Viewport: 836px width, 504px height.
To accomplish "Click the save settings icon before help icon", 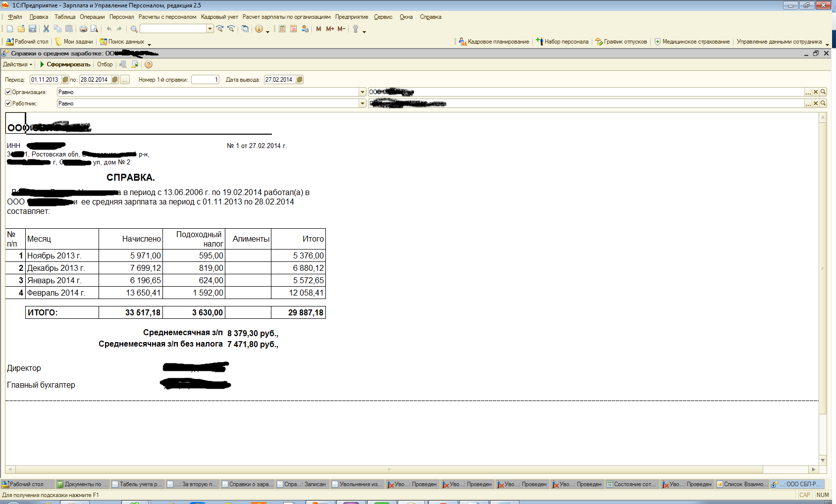I will [x=134, y=64].
